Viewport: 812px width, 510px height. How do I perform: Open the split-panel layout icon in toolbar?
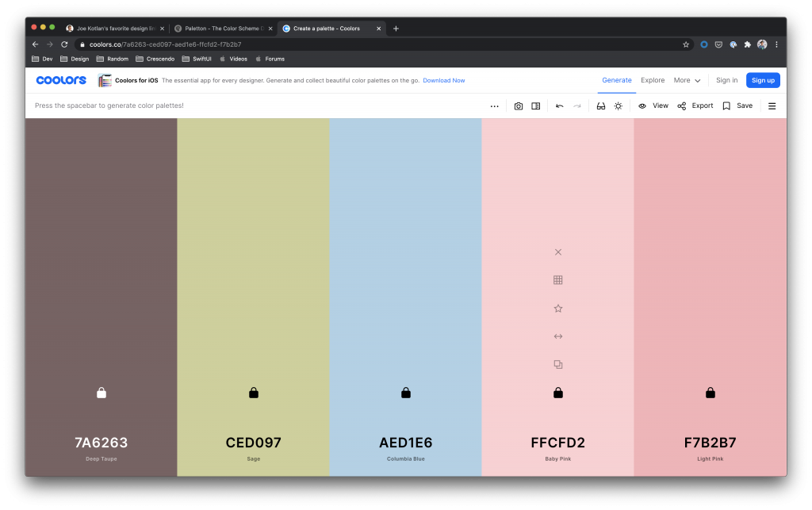point(536,106)
